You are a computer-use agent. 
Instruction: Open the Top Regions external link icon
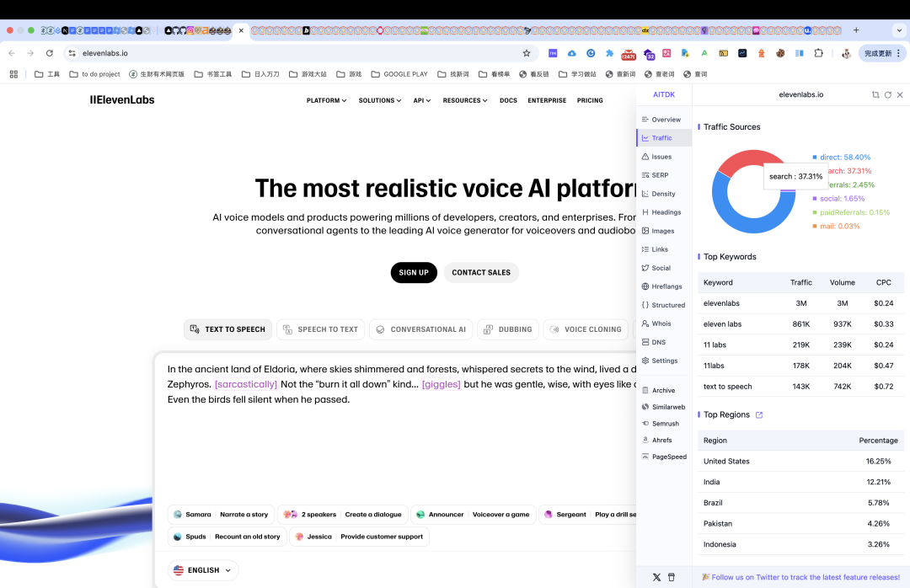(x=759, y=415)
